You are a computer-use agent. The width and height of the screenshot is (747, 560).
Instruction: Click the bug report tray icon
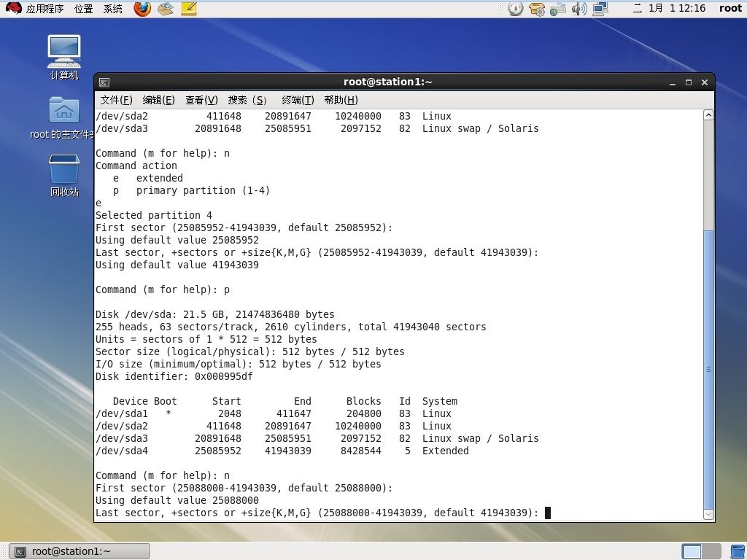coord(536,9)
